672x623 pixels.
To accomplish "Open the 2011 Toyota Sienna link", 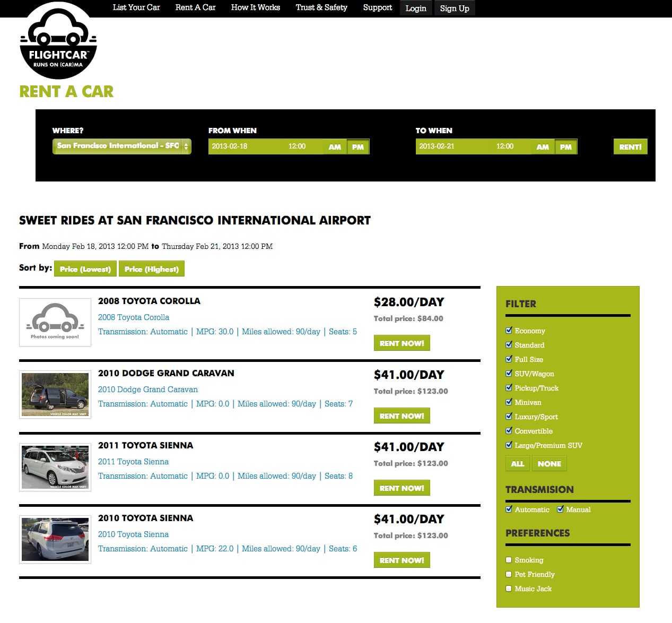I will coord(134,462).
